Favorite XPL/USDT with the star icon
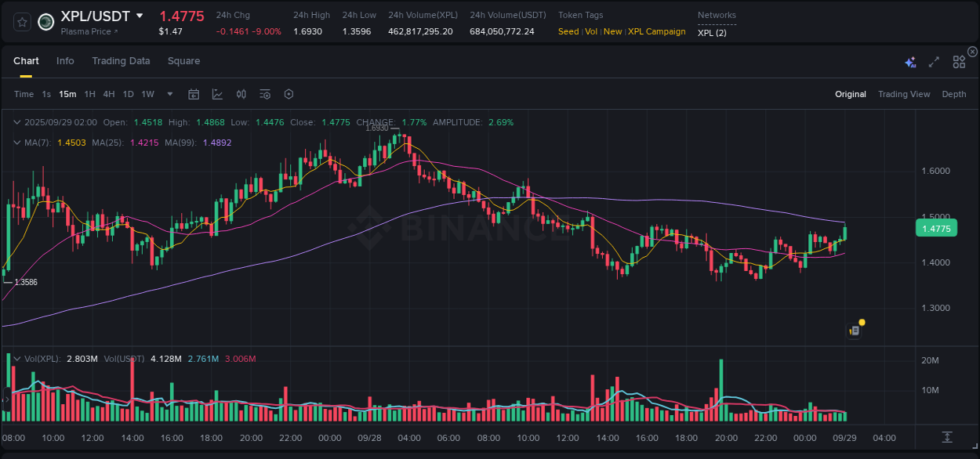Screen dimensions: 980x459 21,22
